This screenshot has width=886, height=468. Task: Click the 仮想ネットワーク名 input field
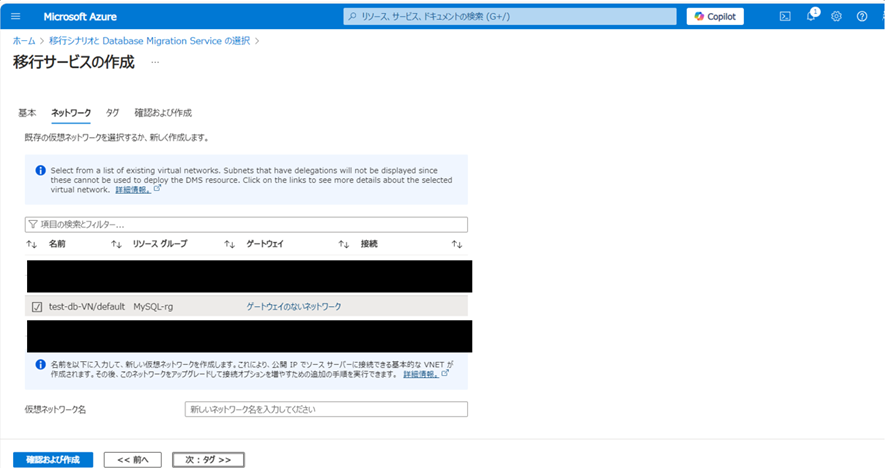tap(326, 409)
